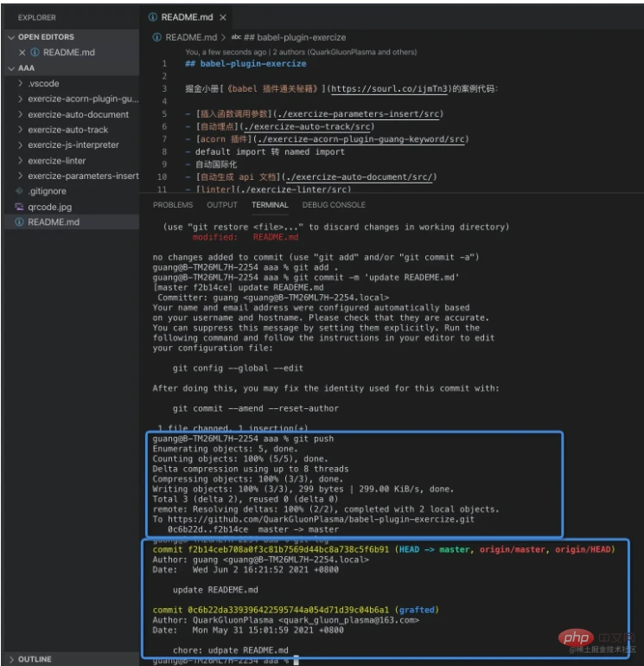Click the git blame annotation 'You, a few seconds ago'
Image resolution: width=644 pixels, height=666 pixels.
226,52
